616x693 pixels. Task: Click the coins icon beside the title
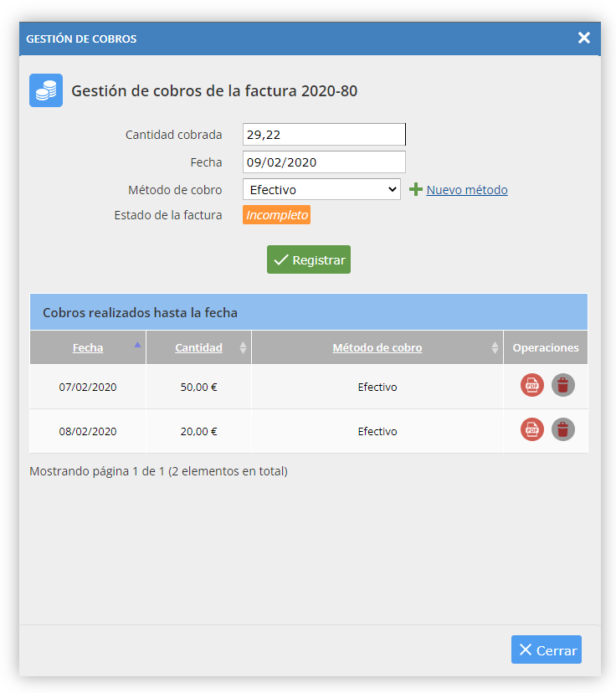46,90
